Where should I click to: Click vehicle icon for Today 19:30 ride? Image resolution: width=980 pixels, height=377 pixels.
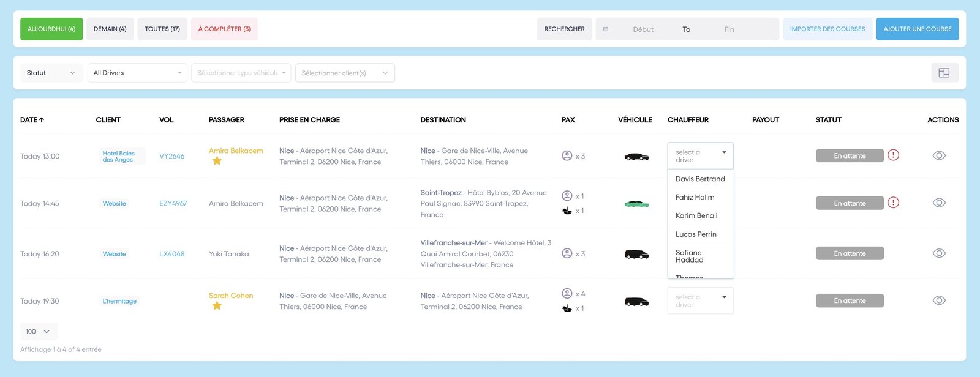pyautogui.click(x=636, y=301)
